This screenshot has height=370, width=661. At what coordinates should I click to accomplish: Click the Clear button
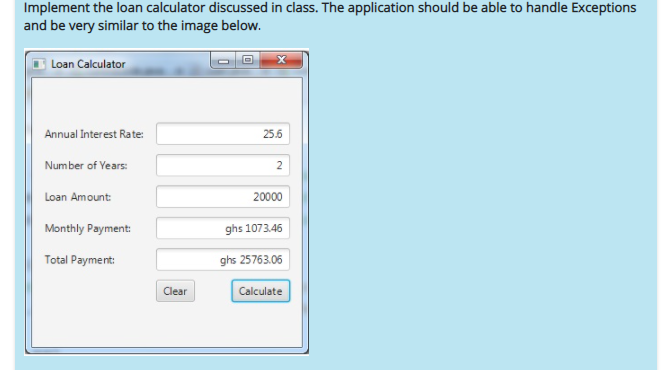point(175,291)
